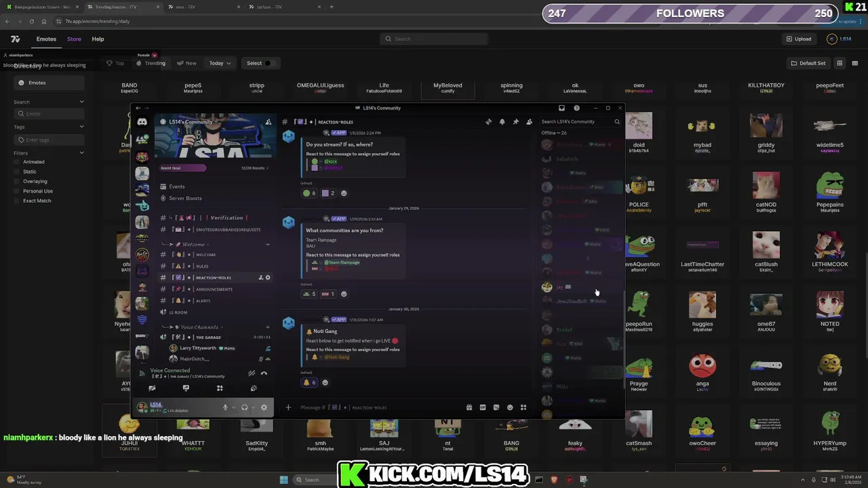Open the Today time range dropdown
Screen dimensions: 868x488
tap(220, 63)
